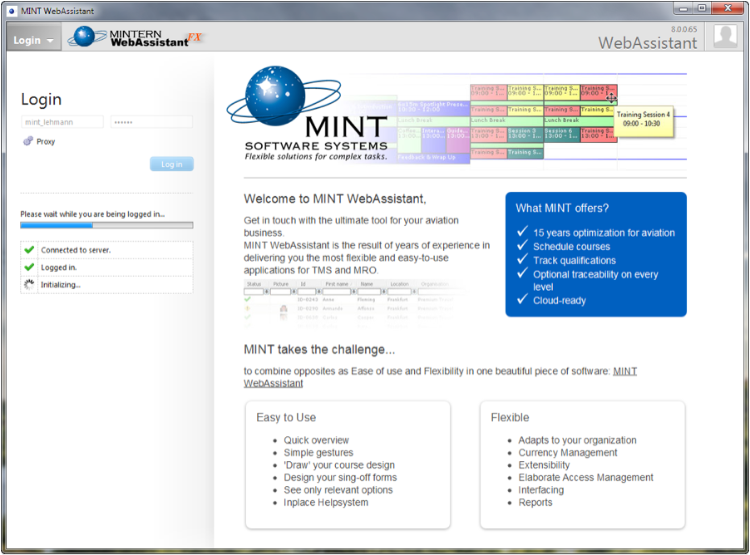Click the spinner icon beside Initializing

pos(29,285)
